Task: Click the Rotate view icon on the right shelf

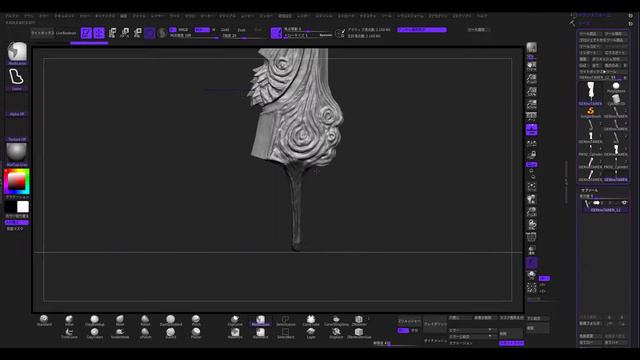Action: [531, 224]
